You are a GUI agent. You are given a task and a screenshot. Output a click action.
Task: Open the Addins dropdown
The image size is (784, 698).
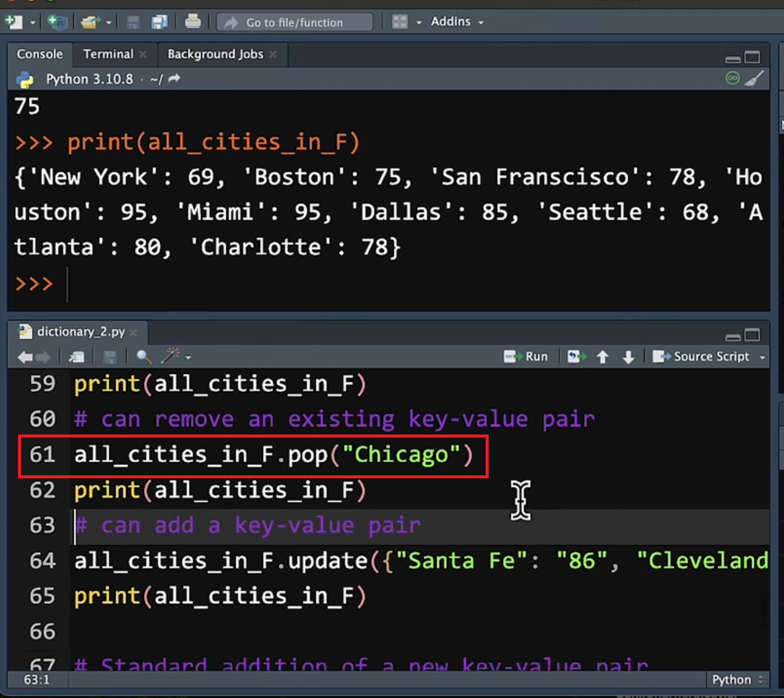457,22
